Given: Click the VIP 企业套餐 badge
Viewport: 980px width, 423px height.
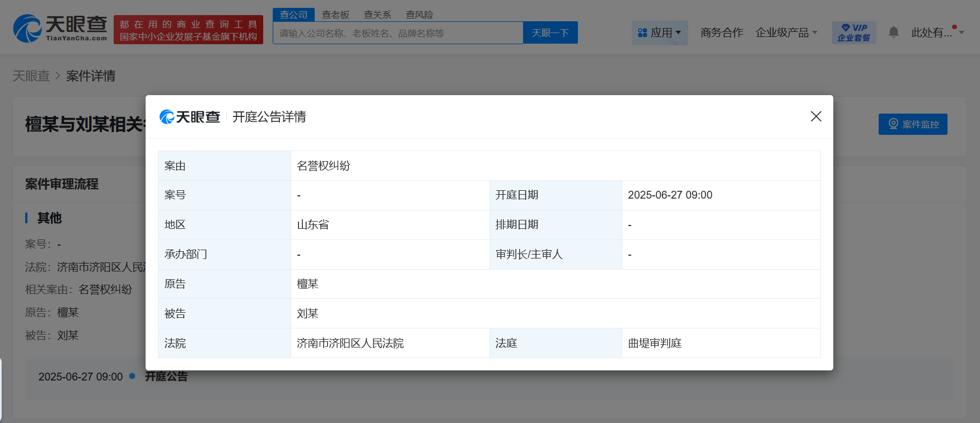Looking at the screenshot, I should point(854,32).
